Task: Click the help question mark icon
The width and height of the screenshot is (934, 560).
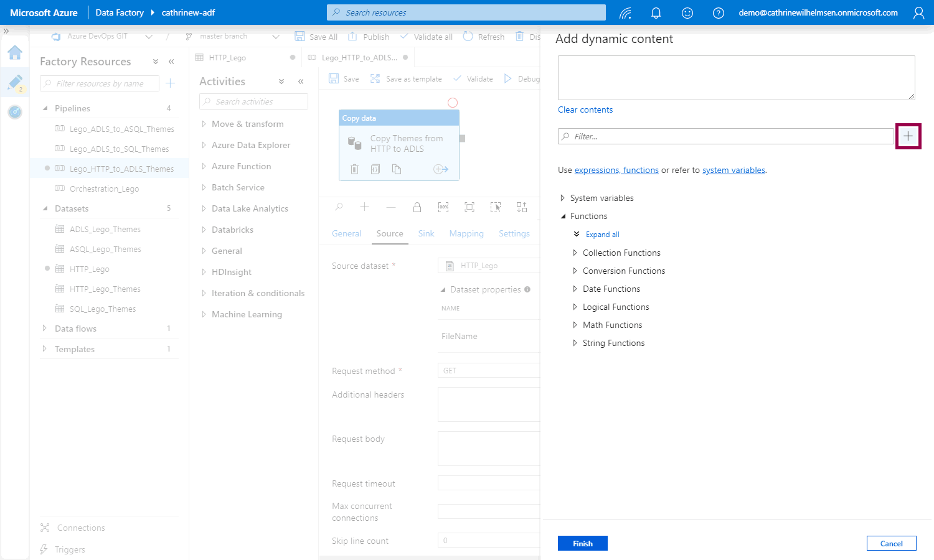Action: tap(718, 13)
